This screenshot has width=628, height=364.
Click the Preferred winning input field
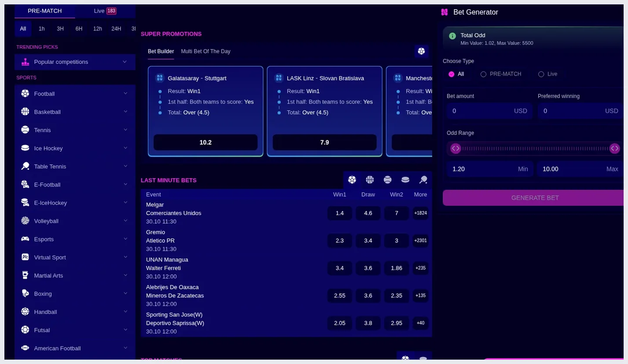(580, 111)
